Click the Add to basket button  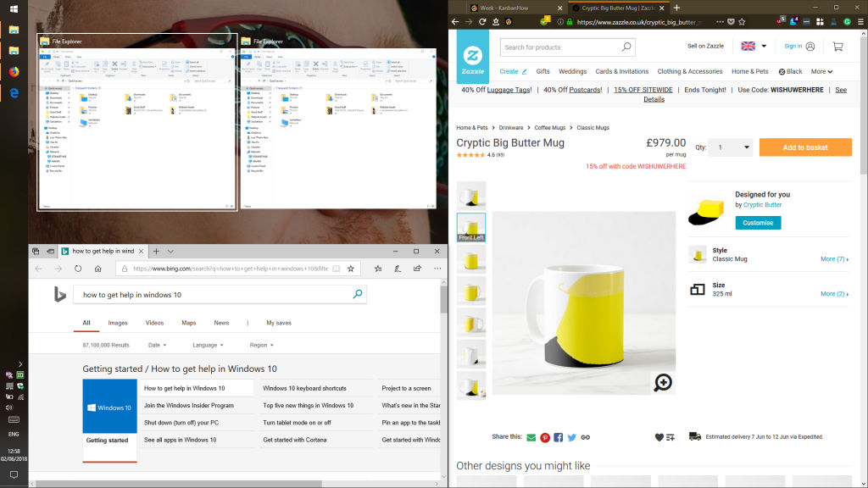tap(805, 147)
